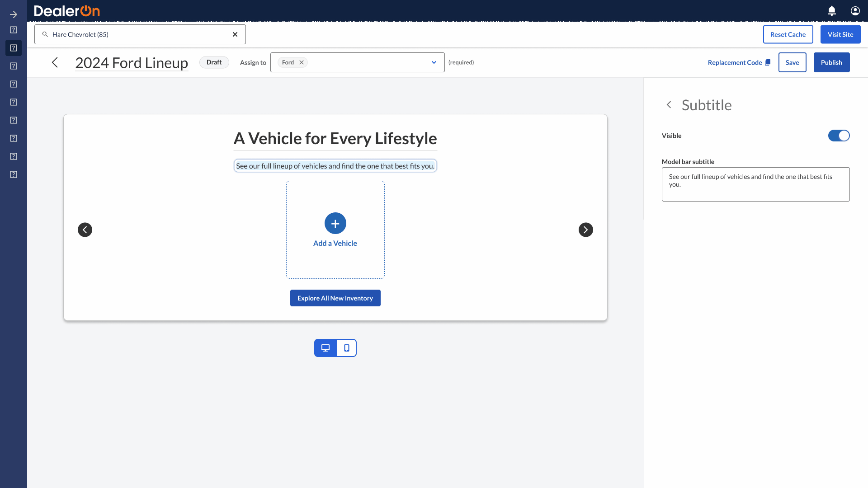Open the user account menu
Image resolution: width=868 pixels, height=488 pixels.
coord(855,11)
